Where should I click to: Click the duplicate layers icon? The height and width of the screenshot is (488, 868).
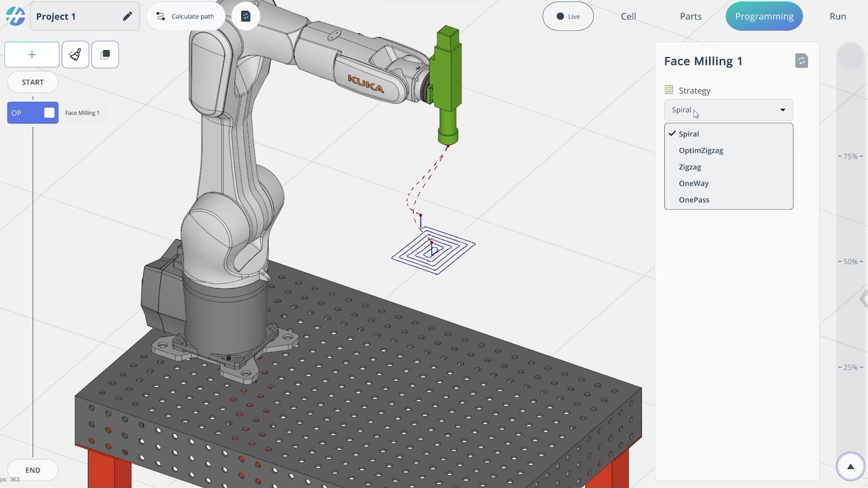pos(105,55)
